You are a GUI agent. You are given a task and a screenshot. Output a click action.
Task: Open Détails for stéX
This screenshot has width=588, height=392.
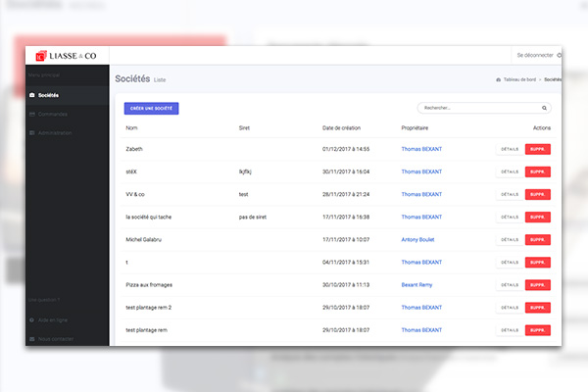[x=510, y=171]
